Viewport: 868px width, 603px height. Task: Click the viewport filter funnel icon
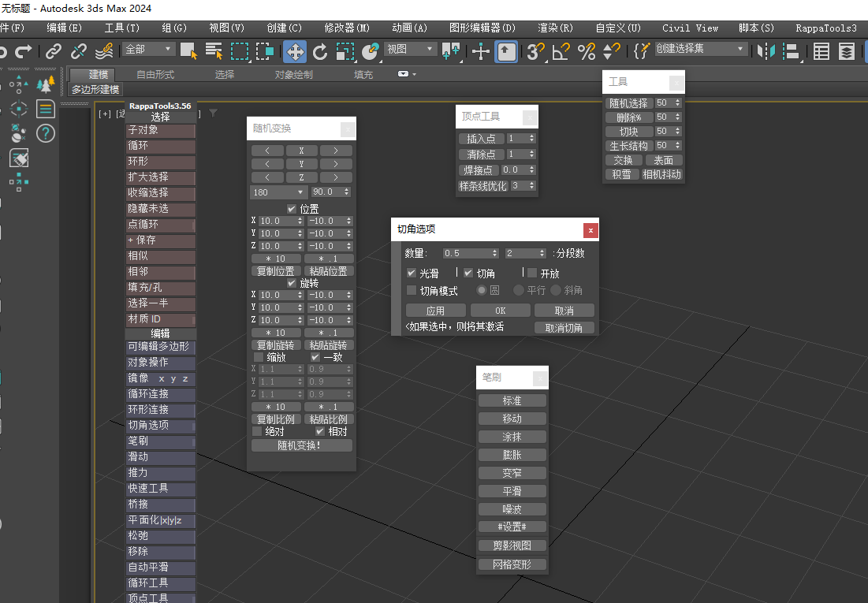[x=213, y=113]
